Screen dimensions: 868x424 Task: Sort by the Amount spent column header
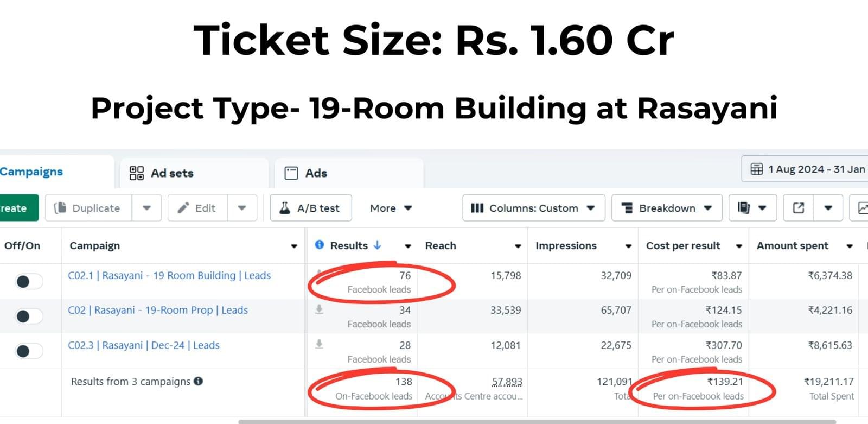pos(792,245)
